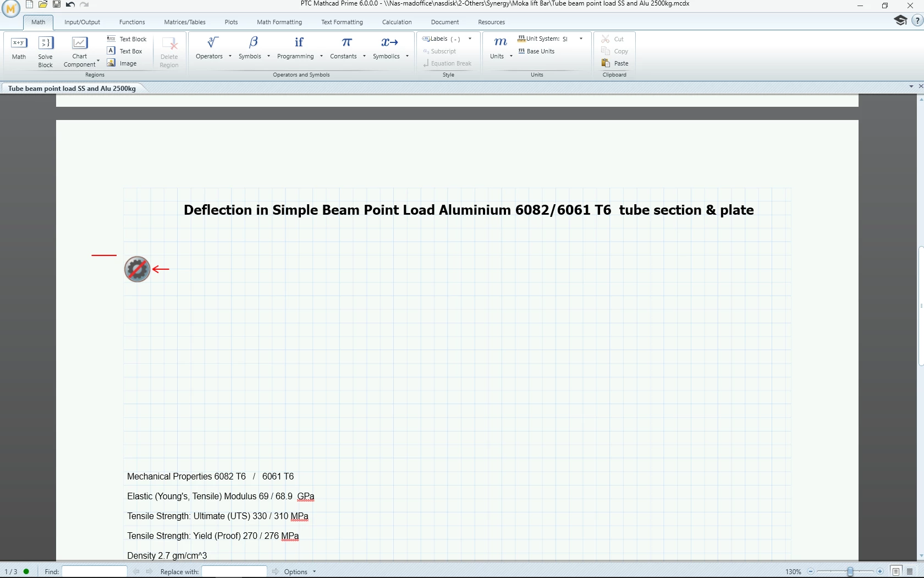Click the Delete Region button

point(169,52)
